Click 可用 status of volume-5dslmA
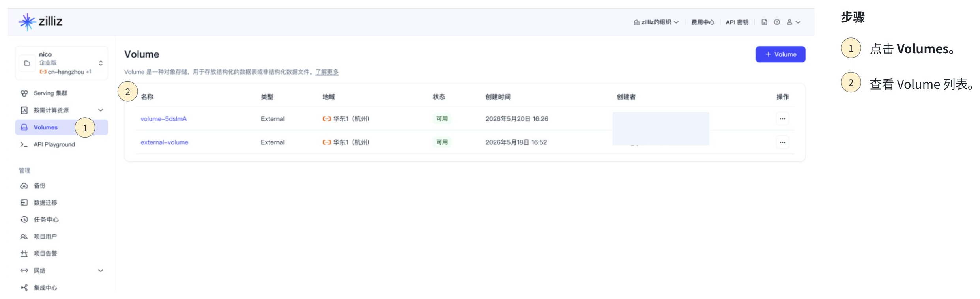 tap(442, 118)
